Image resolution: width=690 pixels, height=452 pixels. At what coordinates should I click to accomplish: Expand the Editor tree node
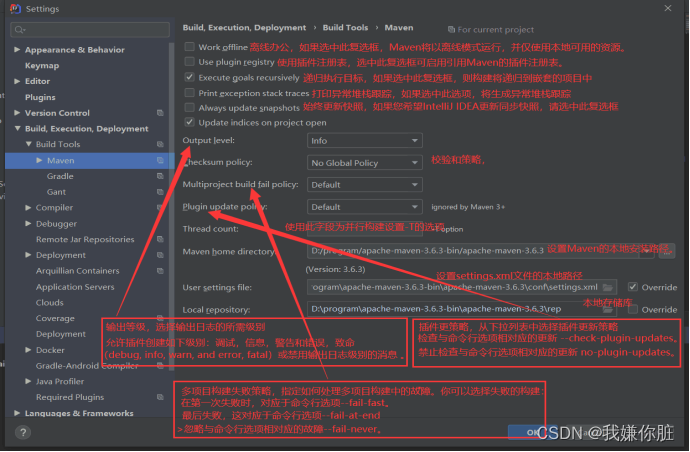tap(17, 81)
